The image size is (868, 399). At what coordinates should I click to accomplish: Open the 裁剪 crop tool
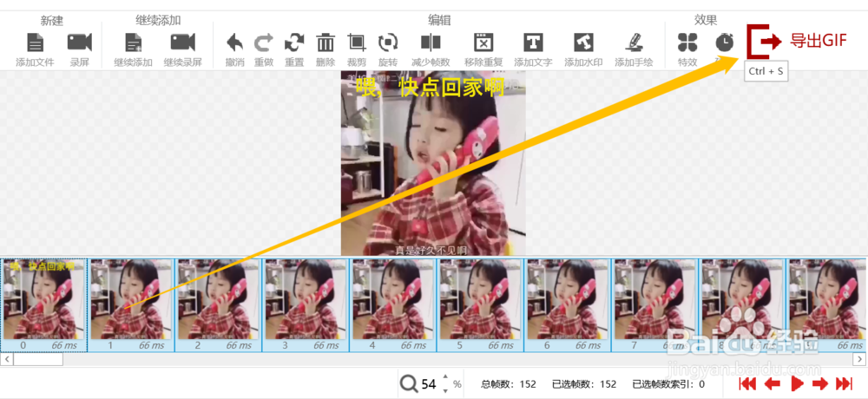357,43
